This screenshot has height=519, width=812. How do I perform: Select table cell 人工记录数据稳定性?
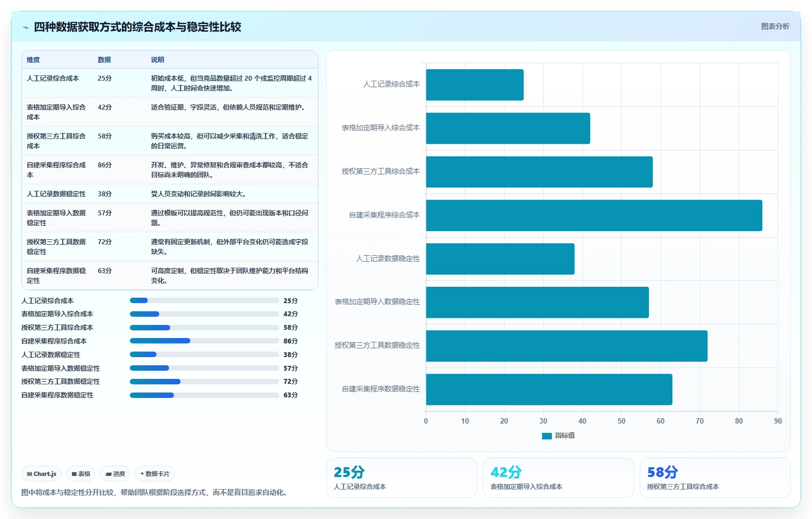point(56,194)
